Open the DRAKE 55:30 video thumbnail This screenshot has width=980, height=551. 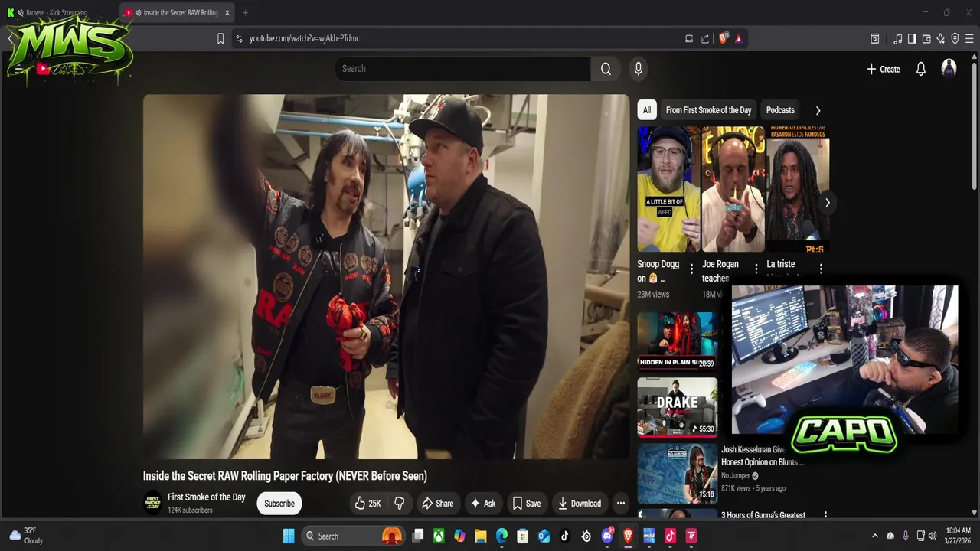tap(678, 406)
